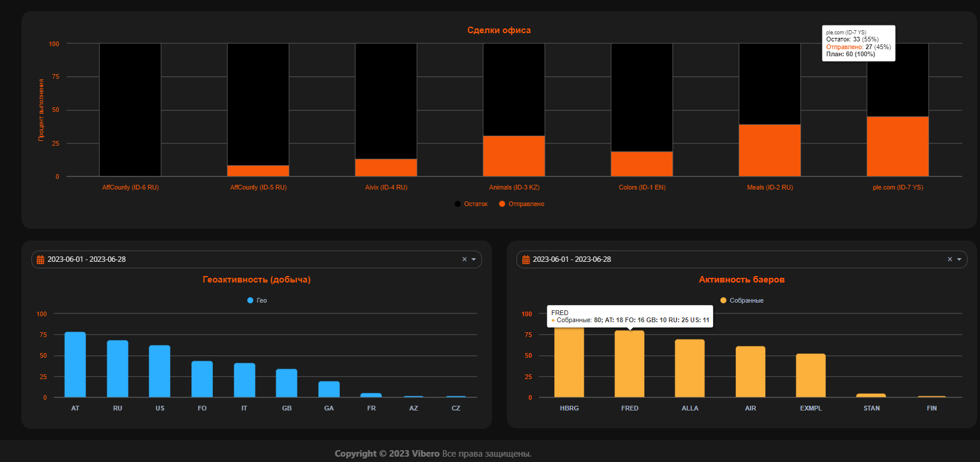980x462 pixels.
Task: Click the axis label AffCounty (ID-6 RU)
Action: (x=130, y=187)
